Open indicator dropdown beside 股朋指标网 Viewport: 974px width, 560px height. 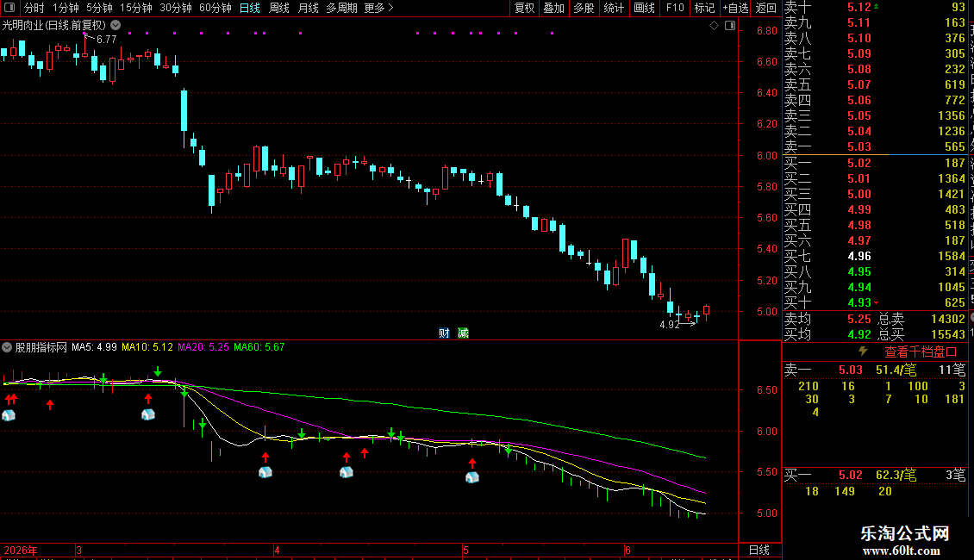point(7,347)
